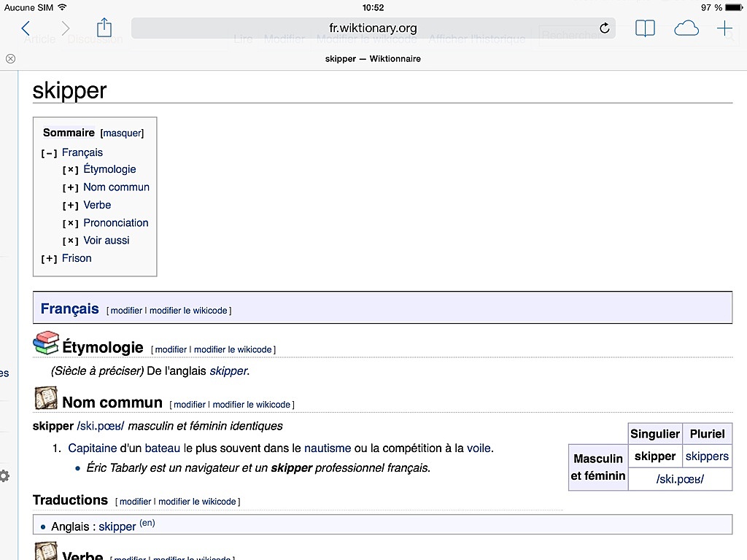Click the skipper page title
Screen dimensions: 747x560
point(69,90)
